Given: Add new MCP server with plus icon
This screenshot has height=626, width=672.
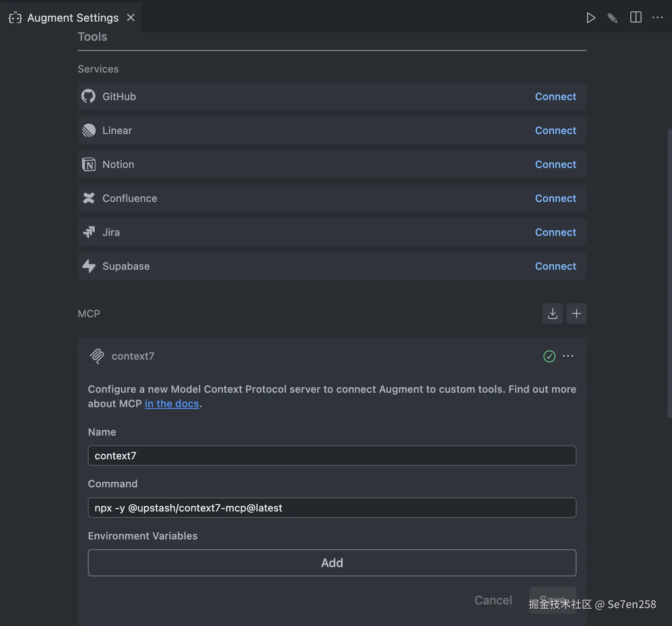Looking at the screenshot, I should (x=576, y=314).
